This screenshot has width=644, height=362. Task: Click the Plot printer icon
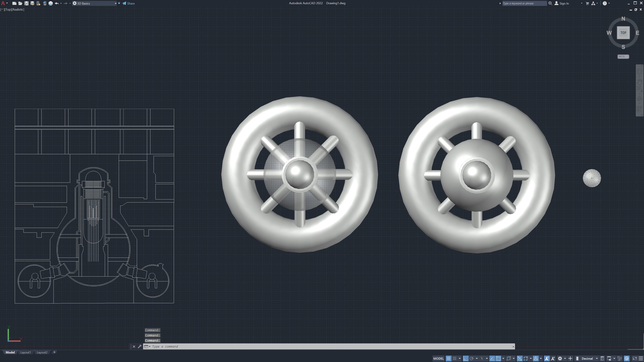tap(50, 4)
